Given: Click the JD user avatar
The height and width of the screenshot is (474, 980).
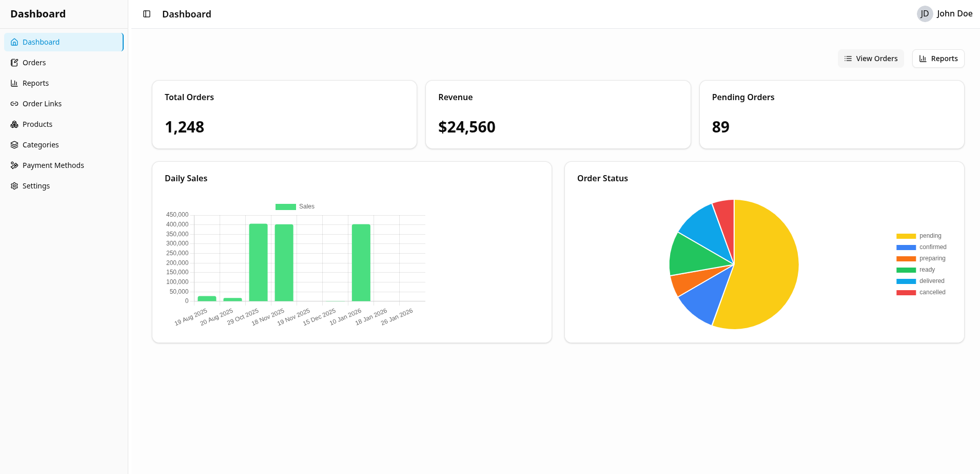Looking at the screenshot, I should [924, 14].
